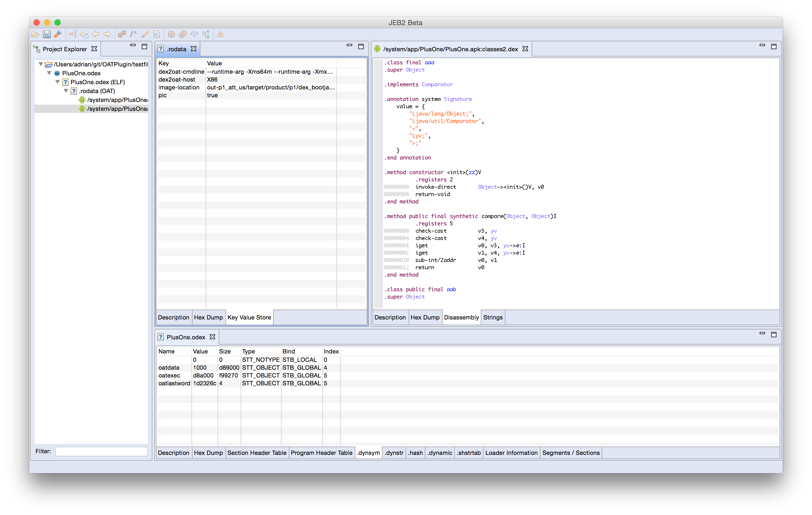The image size is (812, 515).
Task: Close the .rodata tab
Action: [194, 49]
